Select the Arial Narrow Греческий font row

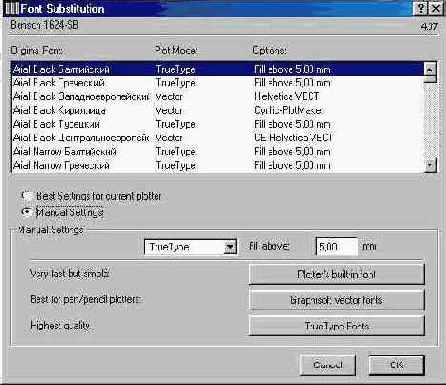tap(217, 165)
